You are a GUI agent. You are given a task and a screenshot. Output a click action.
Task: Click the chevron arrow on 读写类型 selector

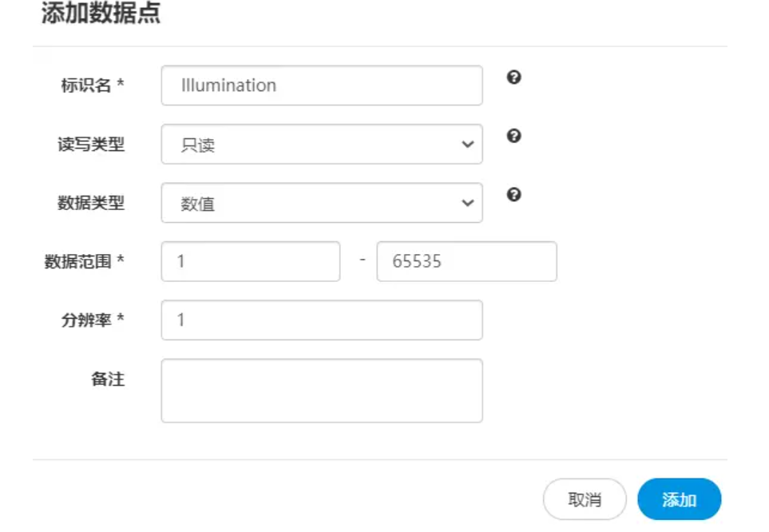click(467, 144)
